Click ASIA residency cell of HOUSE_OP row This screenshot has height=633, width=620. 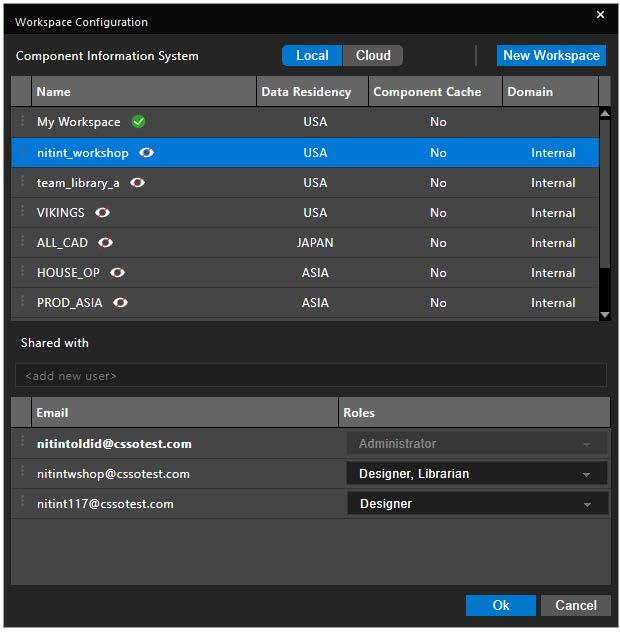click(315, 273)
